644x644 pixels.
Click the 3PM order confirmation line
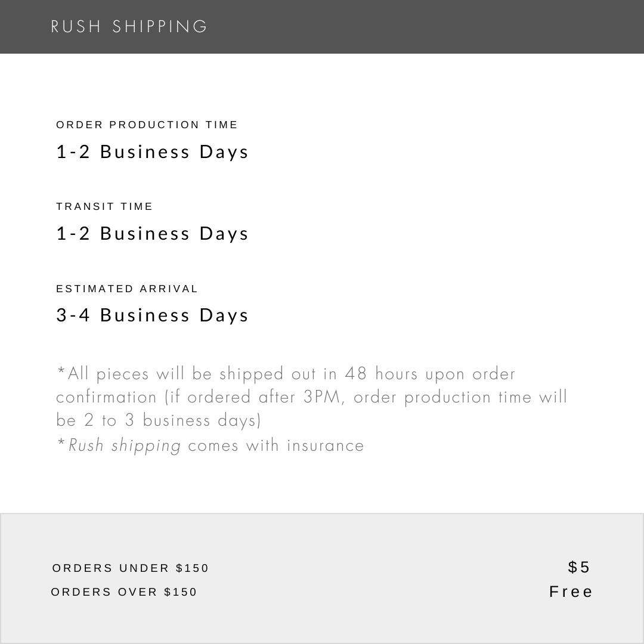[x=311, y=397]
